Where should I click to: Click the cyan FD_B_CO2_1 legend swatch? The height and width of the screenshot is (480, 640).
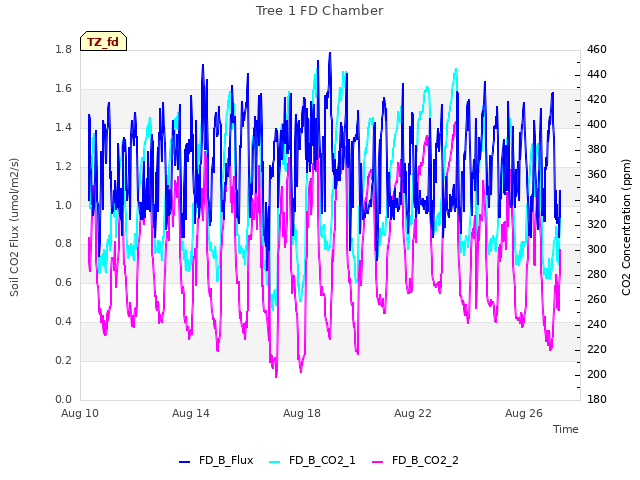pos(275,462)
